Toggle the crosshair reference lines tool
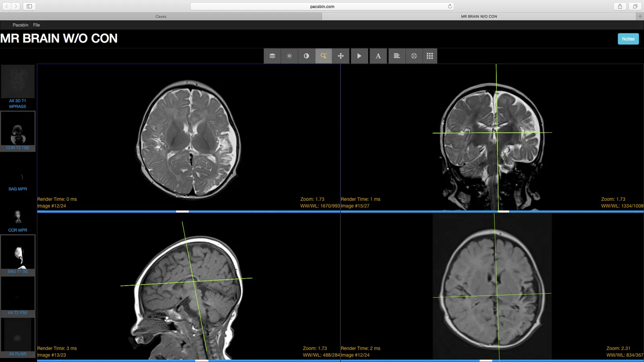This screenshot has height=362, width=644. [x=414, y=56]
